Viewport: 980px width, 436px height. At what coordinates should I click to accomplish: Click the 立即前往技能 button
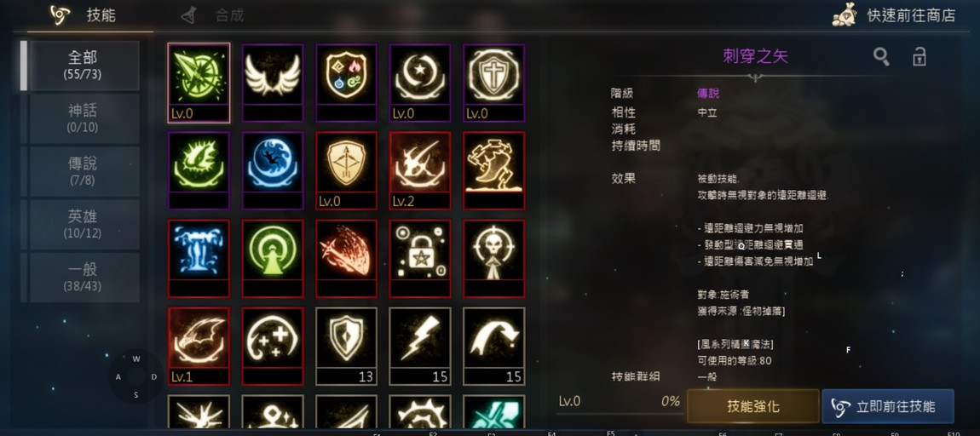(x=888, y=406)
